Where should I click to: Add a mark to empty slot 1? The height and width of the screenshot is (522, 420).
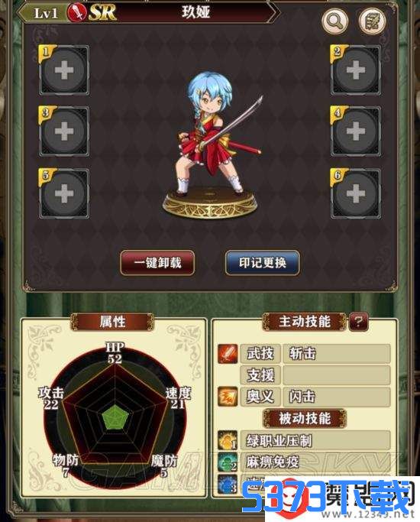[x=64, y=70]
